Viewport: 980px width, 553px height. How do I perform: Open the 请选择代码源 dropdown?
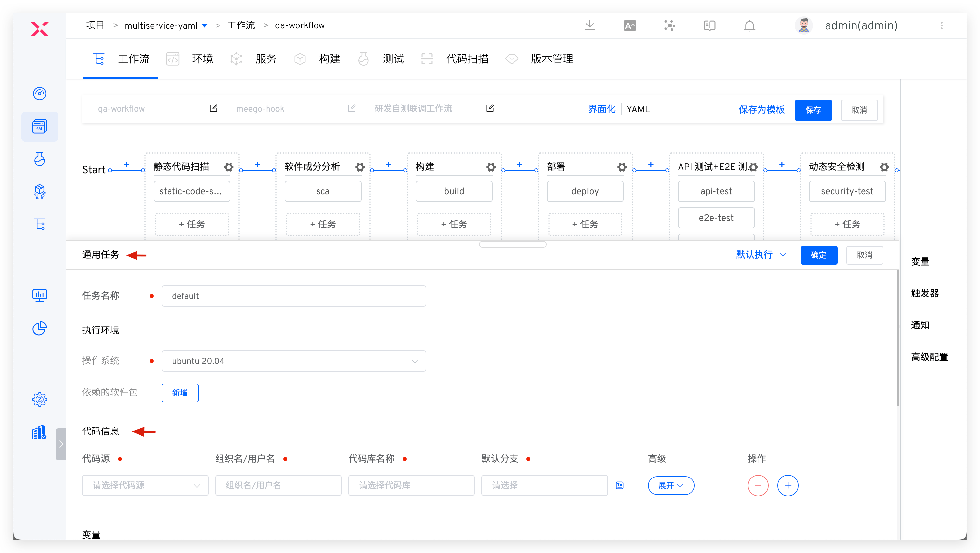pyautogui.click(x=145, y=485)
